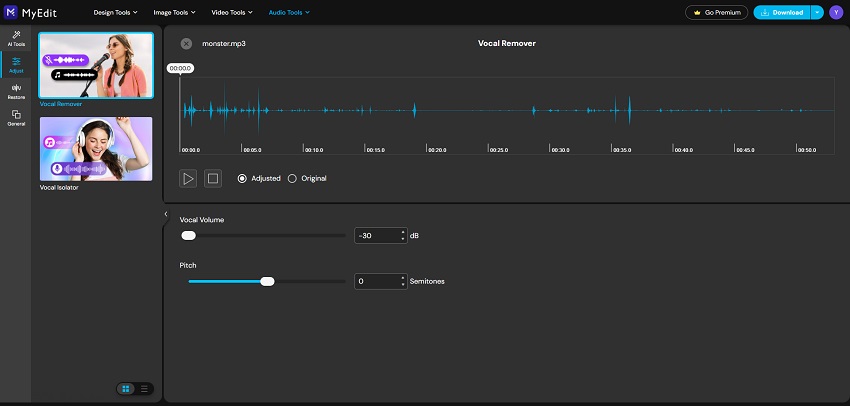Click the Go Premium button
Viewport: 850px width, 406px height.
(x=717, y=12)
